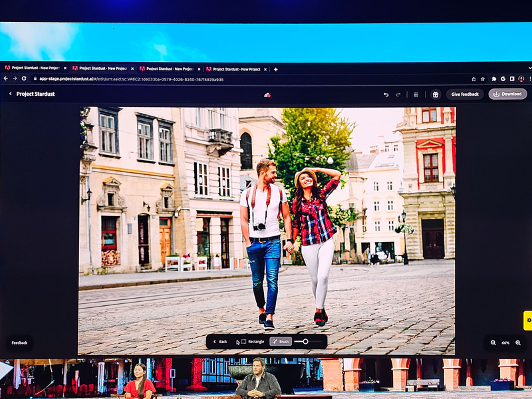Bookmark this page with the star icon
This screenshot has width=532, height=399.
[483, 79]
